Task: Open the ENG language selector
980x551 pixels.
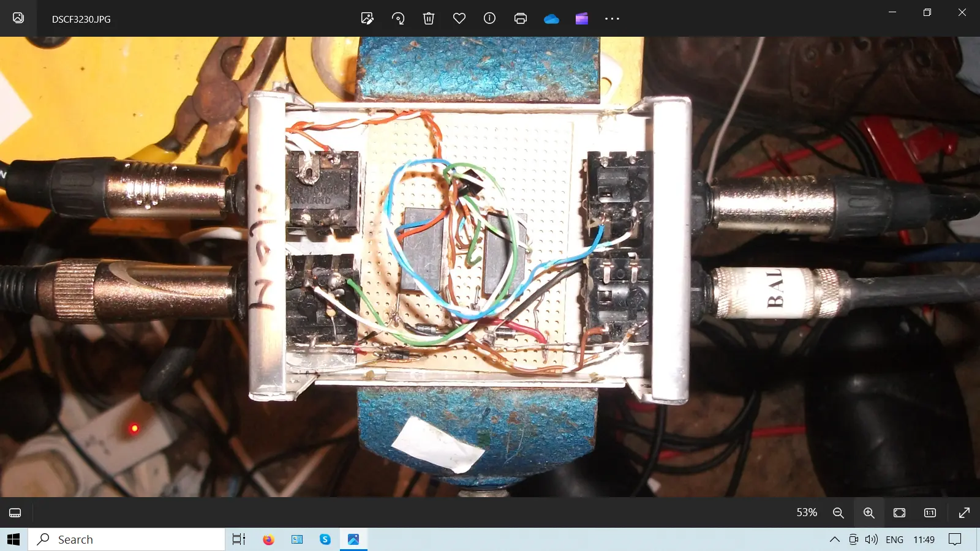Action: click(x=894, y=539)
